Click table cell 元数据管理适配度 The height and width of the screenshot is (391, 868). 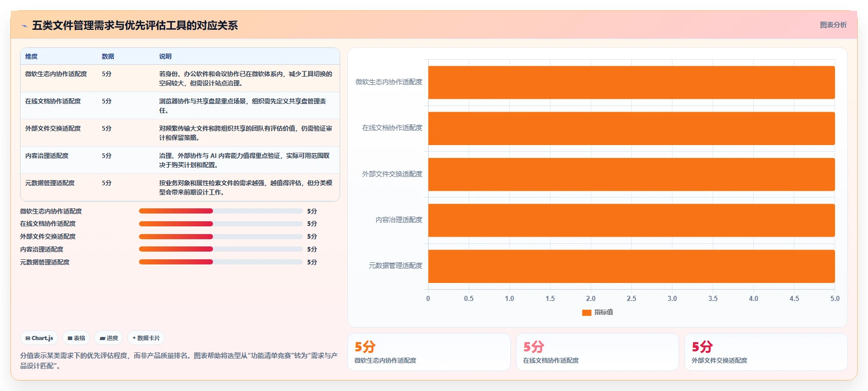50,183
